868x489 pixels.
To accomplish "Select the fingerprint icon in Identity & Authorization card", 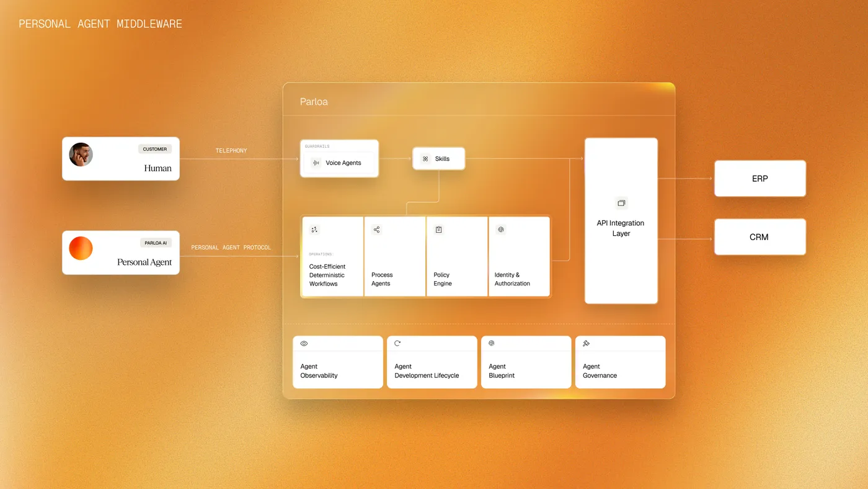I will 501,230.
